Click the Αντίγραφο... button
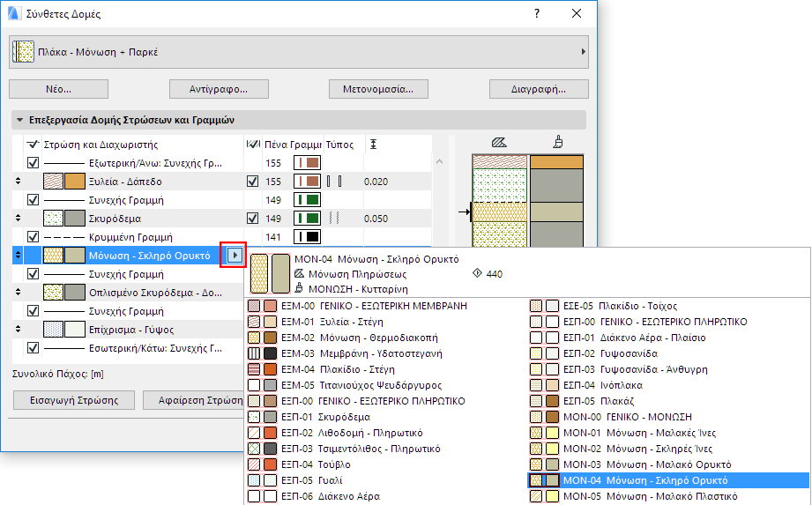This screenshot has height=505, width=812. click(219, 89)
